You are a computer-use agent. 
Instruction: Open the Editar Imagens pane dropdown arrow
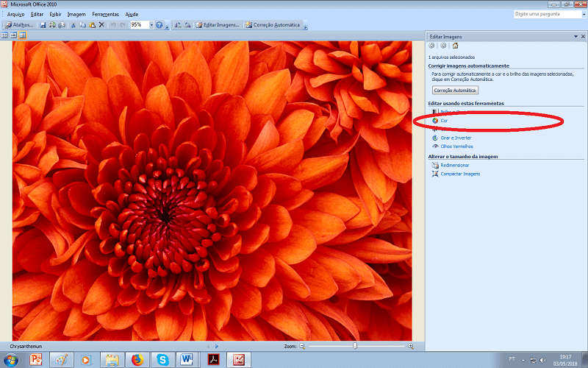pos(574,36)
